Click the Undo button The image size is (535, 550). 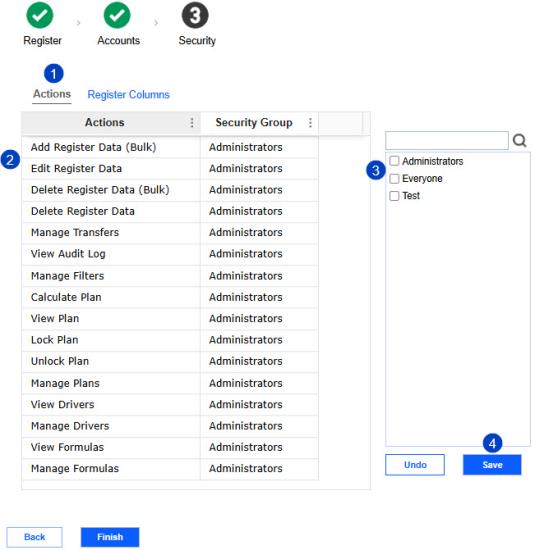415,465
